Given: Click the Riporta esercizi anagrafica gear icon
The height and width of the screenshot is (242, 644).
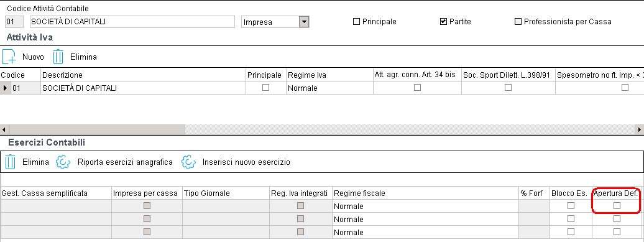Looking at the screenshot, I should 63,162.
